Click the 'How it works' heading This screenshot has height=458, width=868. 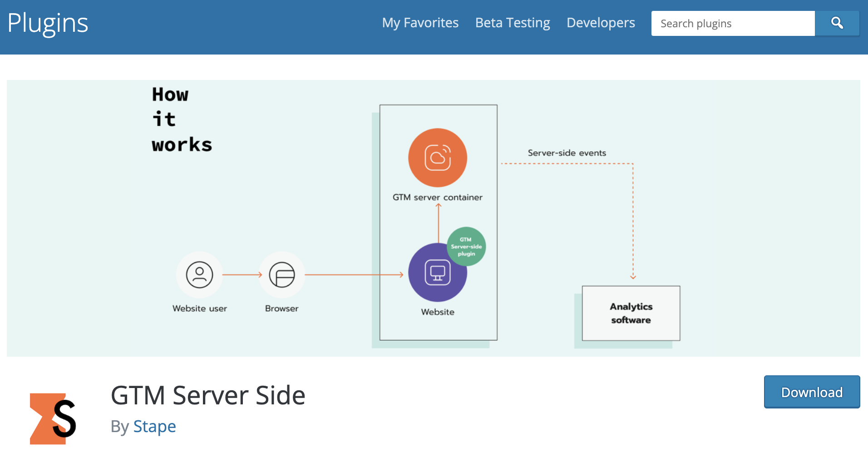pyautogui.click(x=182, y=119)
